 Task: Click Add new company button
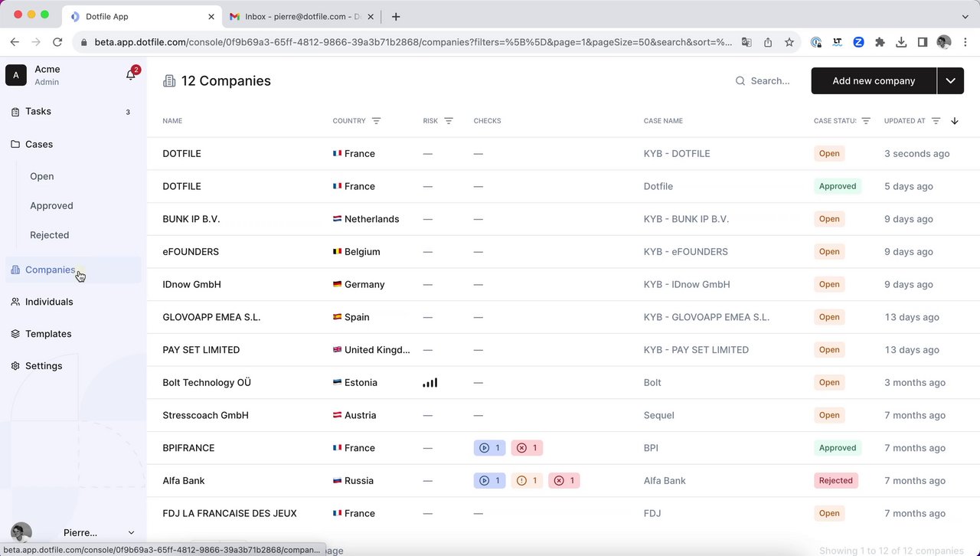pos(874,80)
